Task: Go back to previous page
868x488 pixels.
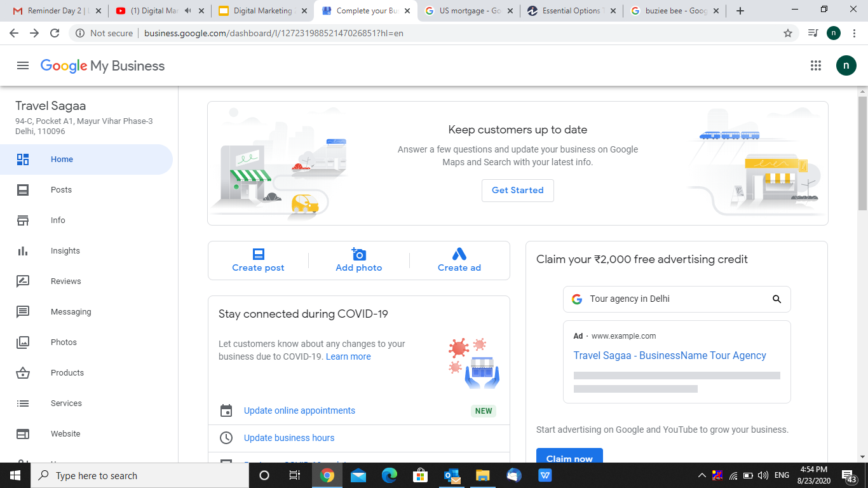Action: pos(14,33)
